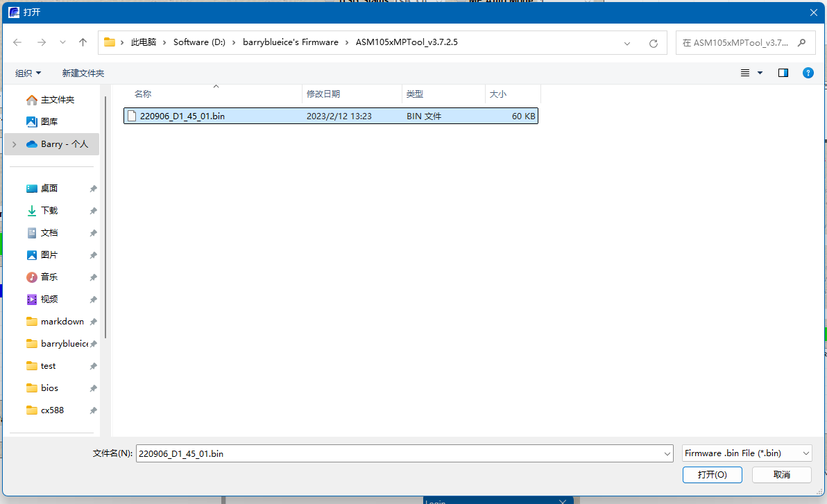Click the 60 KB size cell
Screen dimensions: 827x504
(x=523, y=116)
